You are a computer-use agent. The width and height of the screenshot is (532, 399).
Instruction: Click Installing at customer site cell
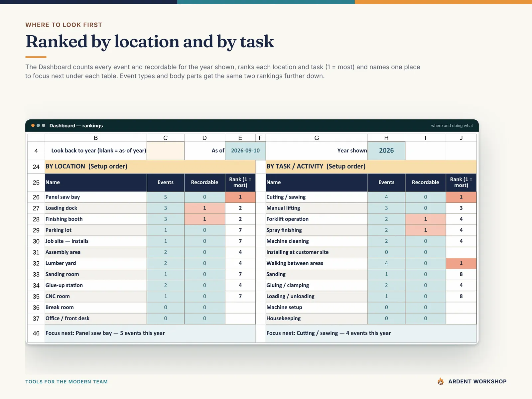tap(317, 252)
